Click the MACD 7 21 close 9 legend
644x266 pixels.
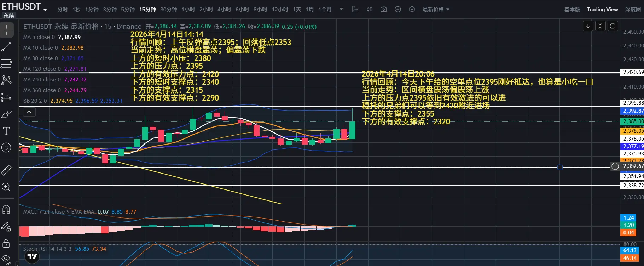[59, 212]
